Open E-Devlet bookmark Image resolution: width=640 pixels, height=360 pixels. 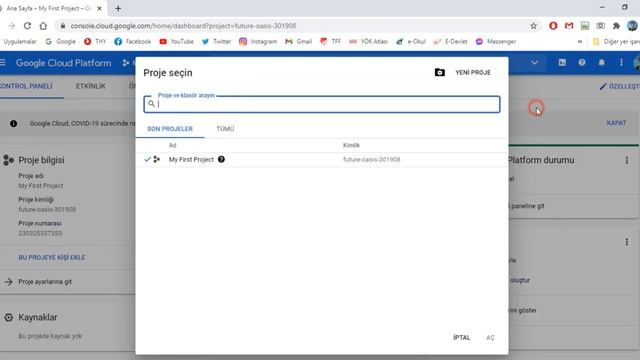pos(450,42)
